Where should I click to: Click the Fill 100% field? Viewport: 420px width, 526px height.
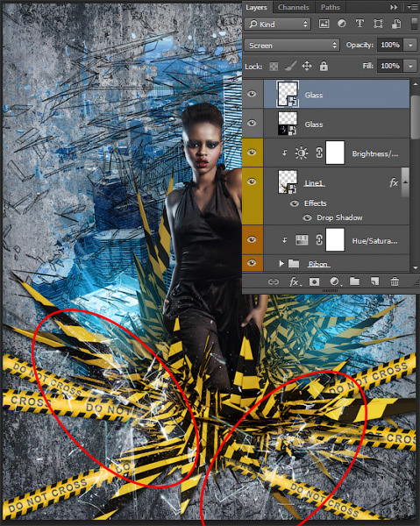(390, 66)
